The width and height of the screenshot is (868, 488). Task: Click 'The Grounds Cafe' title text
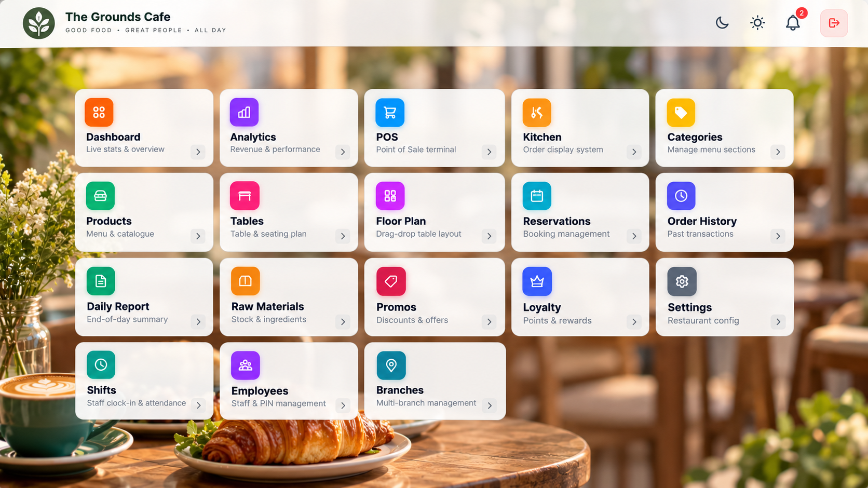pos(118,17)
